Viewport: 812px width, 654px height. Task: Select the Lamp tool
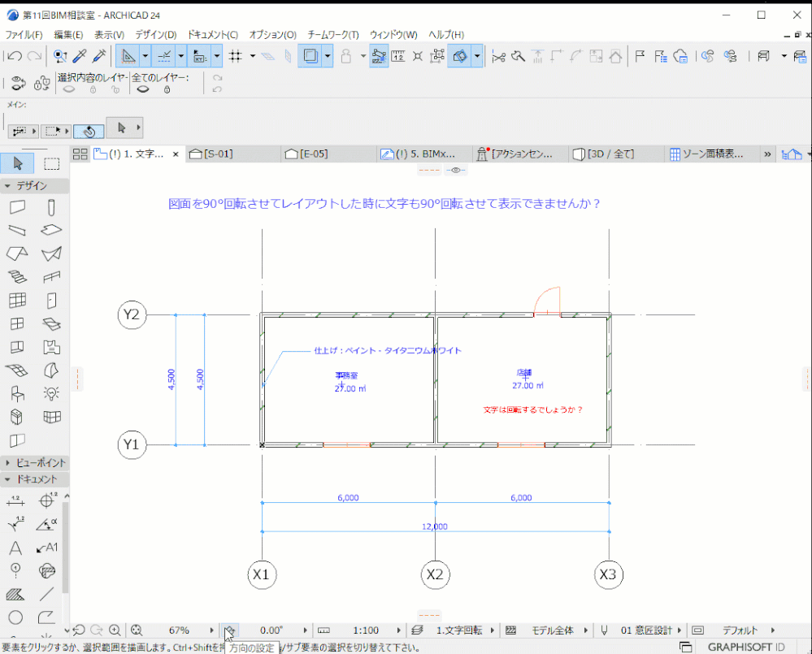point(50,393)
